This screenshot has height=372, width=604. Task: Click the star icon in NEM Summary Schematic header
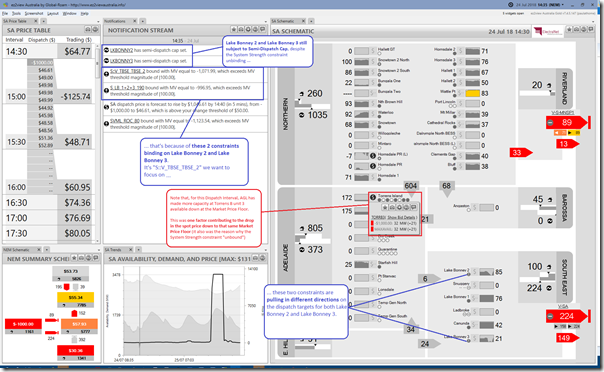coord(74,258)
